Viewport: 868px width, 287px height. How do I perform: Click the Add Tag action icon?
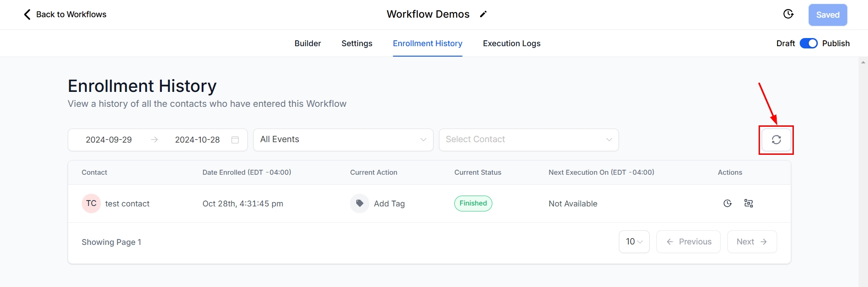tap(359, 203)
